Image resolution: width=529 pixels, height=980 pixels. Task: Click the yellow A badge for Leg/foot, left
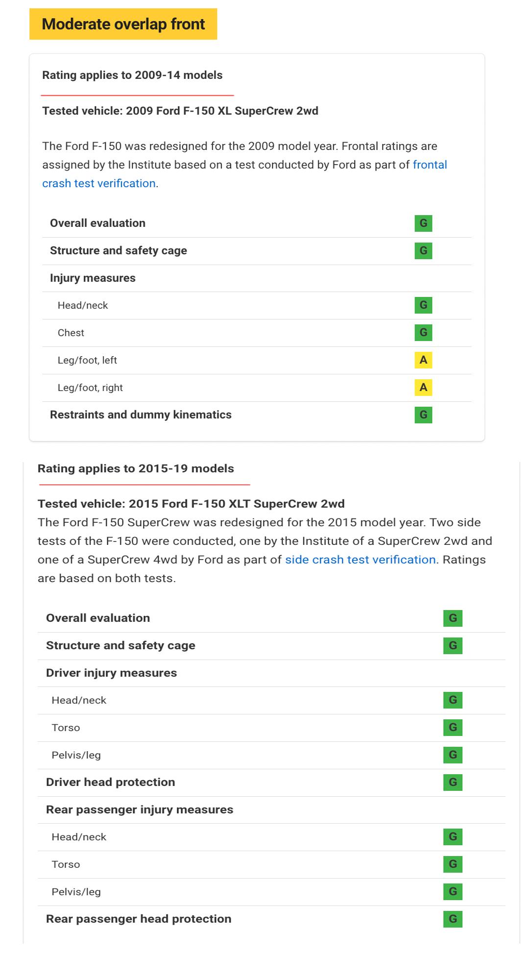(423, 360)
